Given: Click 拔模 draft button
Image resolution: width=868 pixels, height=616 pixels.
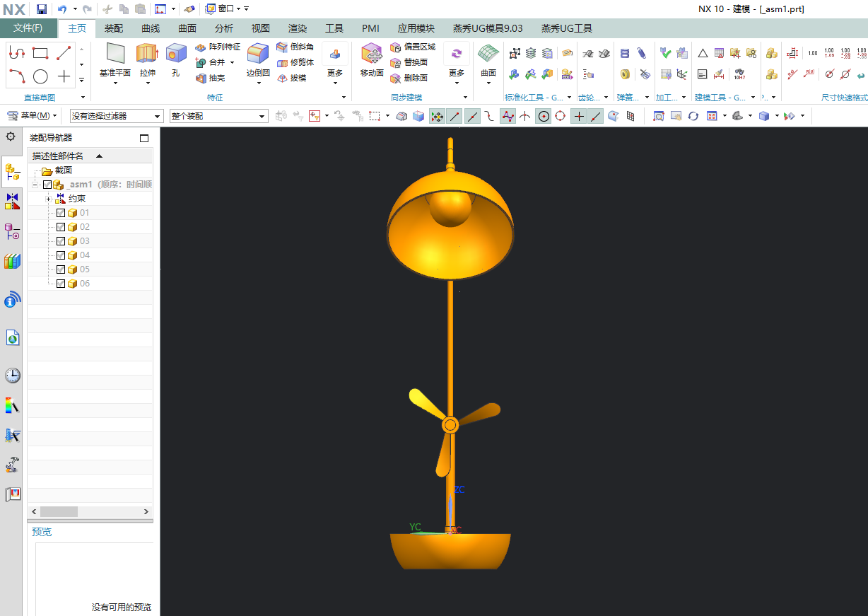Looking at the screenshot, I should pyautogui.click(x=291, y=78).
